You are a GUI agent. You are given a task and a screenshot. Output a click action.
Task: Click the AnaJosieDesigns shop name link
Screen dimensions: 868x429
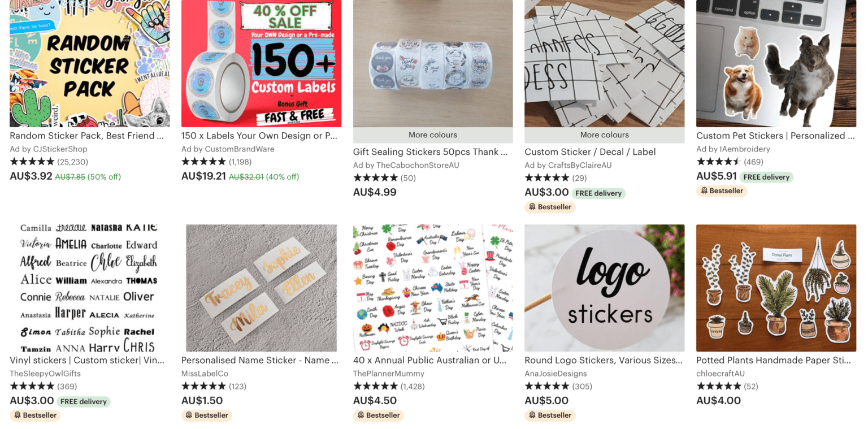pos(555,373)
